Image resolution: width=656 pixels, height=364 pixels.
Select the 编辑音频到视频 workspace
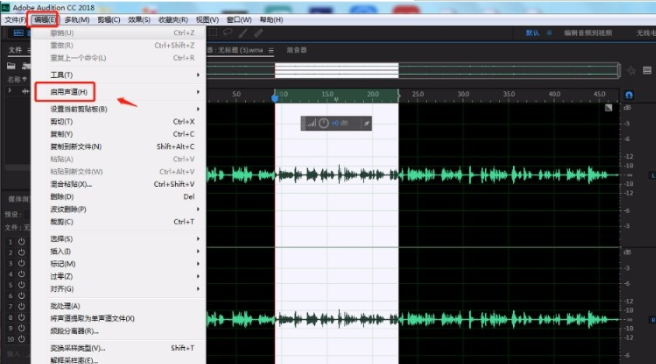point(588,33)
